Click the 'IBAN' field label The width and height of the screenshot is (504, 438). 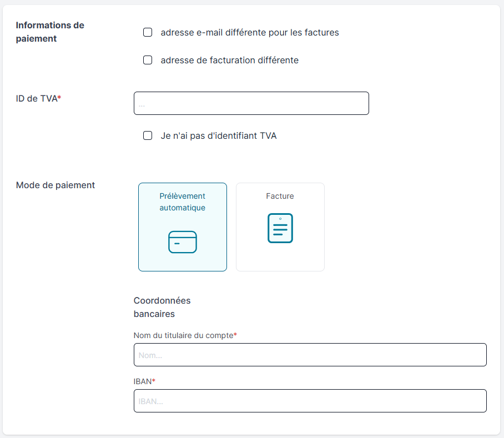144,381
